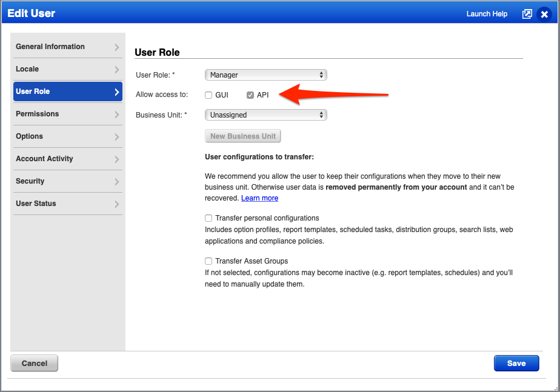Switch to the User Status tab
The image size is (560, 392).
(x=68, y=204)
